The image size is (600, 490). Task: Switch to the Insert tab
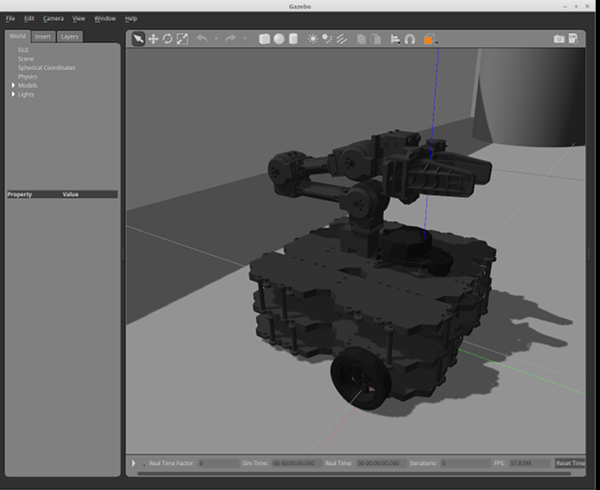[42, 37]
